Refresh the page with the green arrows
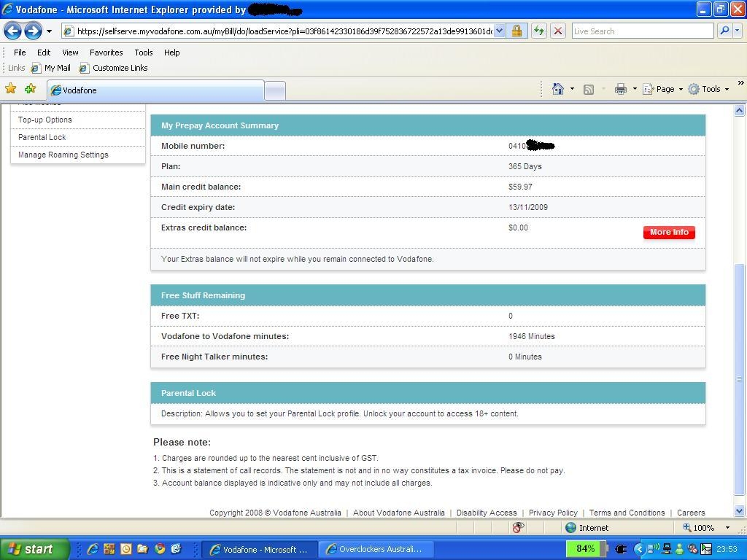Screen dimensions: 747x560 (539, 31)
